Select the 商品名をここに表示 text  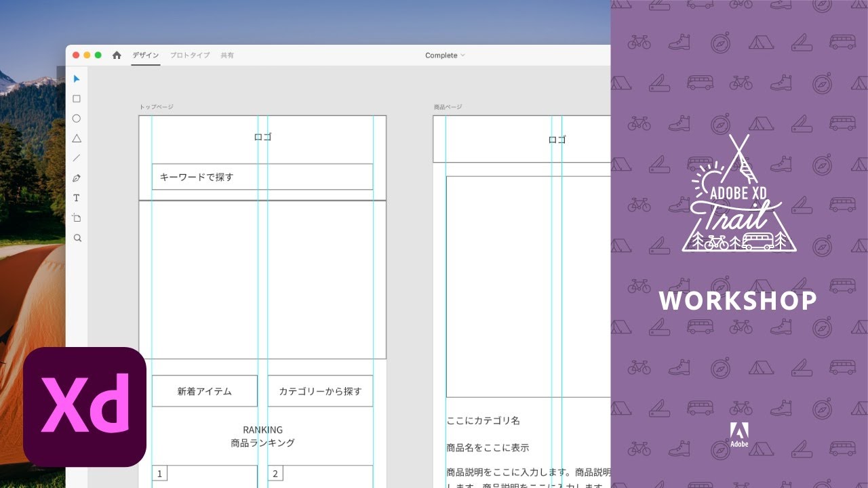[x=488, y=448]
